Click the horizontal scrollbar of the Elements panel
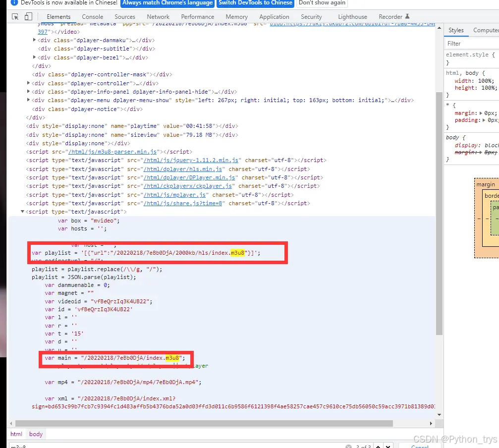This screenshot has height=448, width=499. click(x=204, y=424)
